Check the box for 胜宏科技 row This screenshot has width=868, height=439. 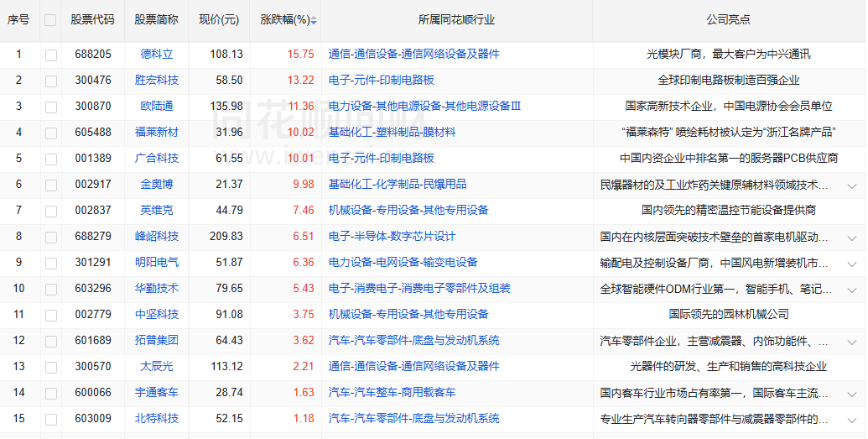[51, 81]
